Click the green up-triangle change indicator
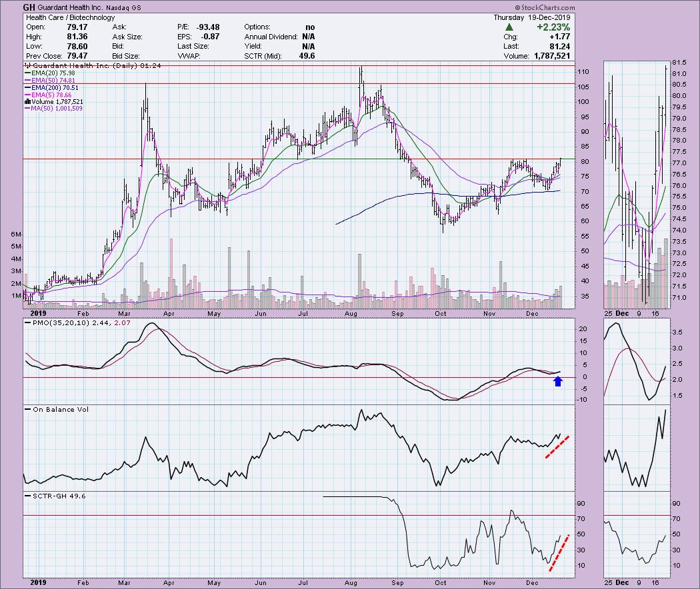 509,27
